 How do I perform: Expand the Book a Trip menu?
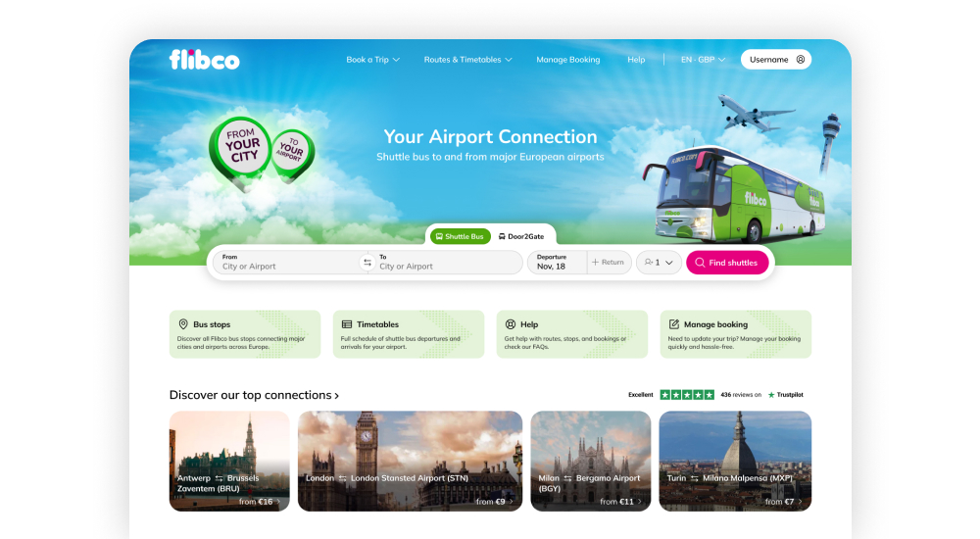[x=373, y=60]
